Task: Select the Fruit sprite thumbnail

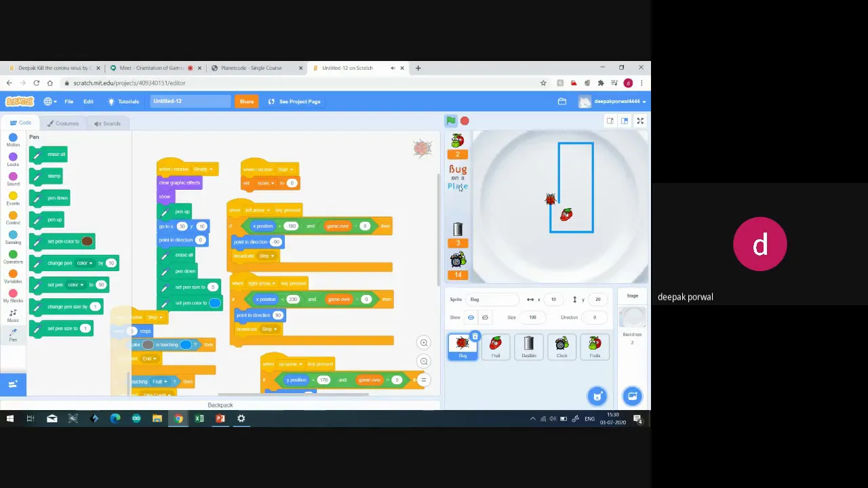Action: point(496,346)
